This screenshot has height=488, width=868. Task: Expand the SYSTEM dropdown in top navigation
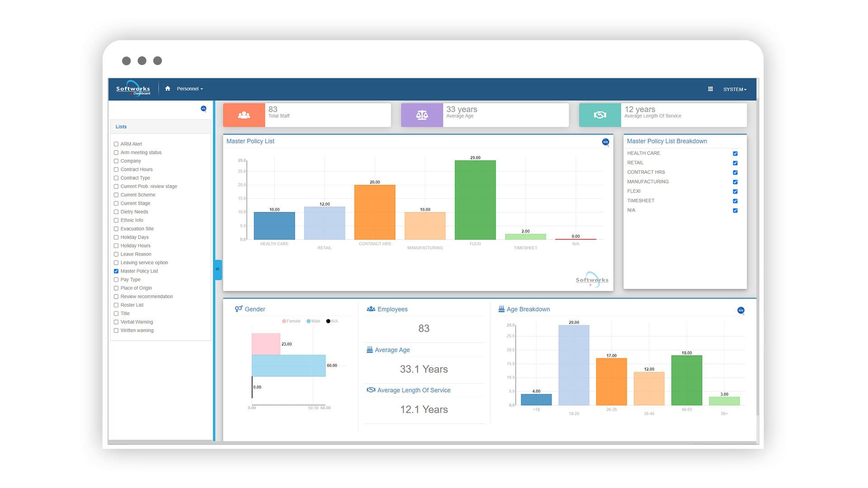pyautogui.click(x=735, y=89)
